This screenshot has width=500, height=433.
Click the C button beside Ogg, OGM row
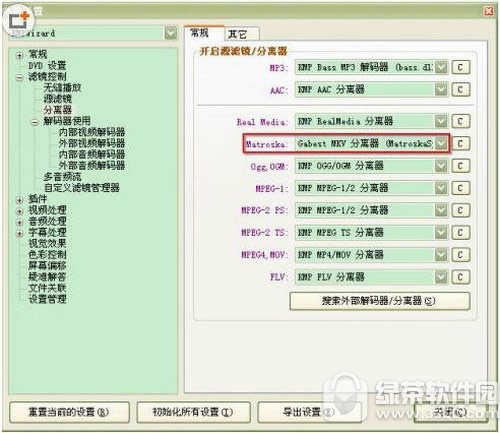[461, 166]
